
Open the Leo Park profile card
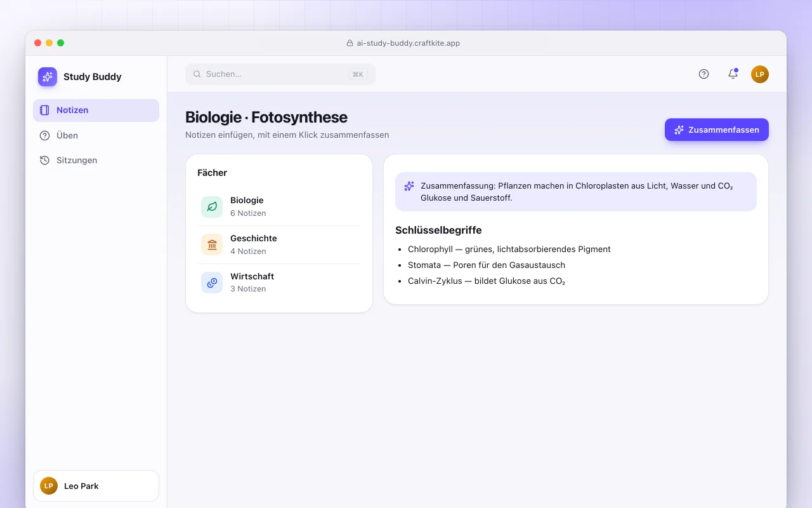click(96, 486)
